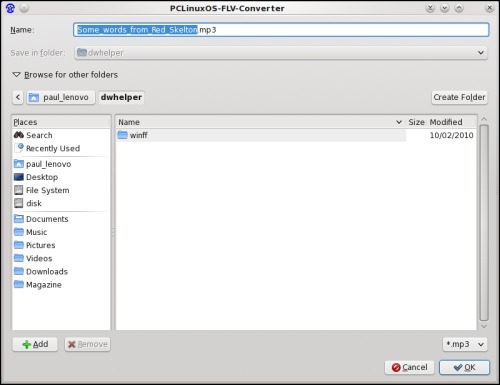The height and width of the screenshot is (385, 500).
Task: Go to the Music entry in Places
Action: tap(37, 232)
